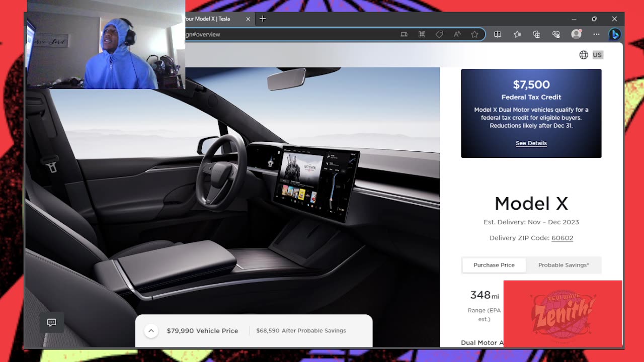Open the QR code / apps grid icon
The width and height of the screenshot is (644, 362).
[x=422, y=34]
